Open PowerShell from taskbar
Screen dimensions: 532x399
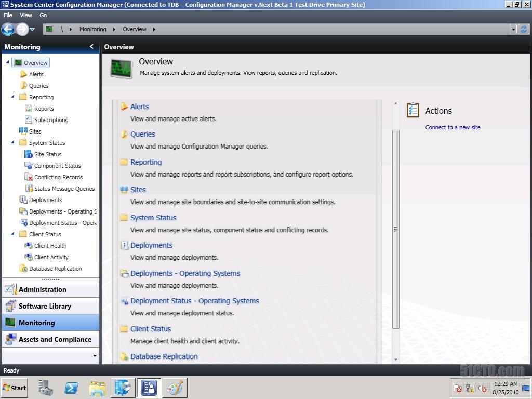coord(71,388)
